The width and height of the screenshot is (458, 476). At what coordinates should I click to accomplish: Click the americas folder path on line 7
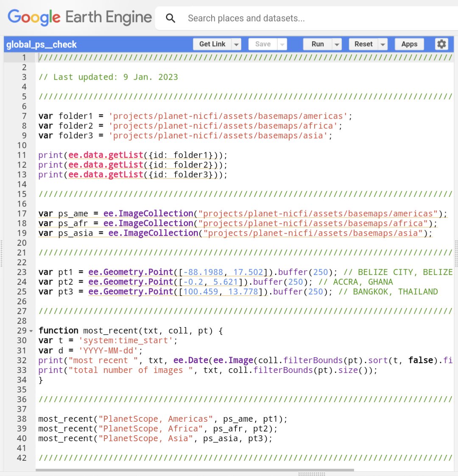228,116
